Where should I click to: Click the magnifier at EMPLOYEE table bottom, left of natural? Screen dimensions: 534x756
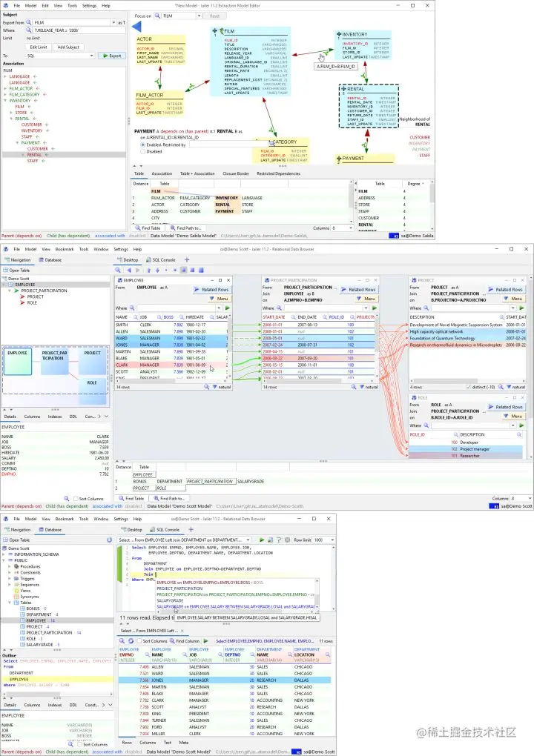tap(206, 387)
